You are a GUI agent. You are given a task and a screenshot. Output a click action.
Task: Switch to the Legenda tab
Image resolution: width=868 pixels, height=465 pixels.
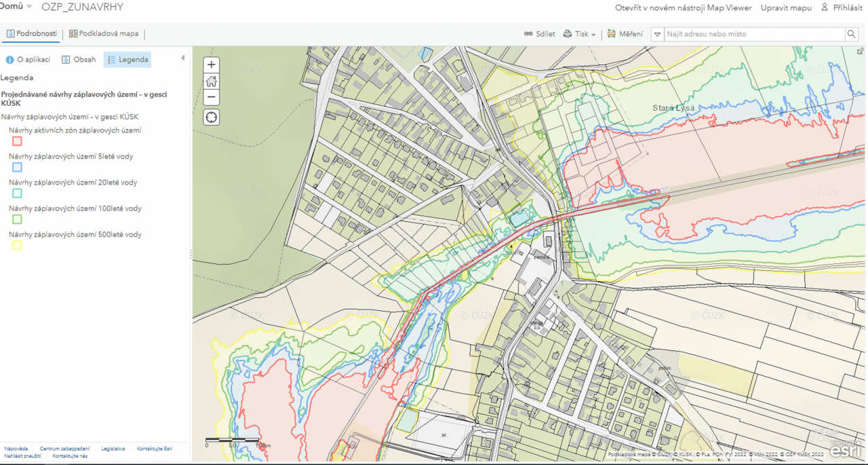[x=127, y=60]
